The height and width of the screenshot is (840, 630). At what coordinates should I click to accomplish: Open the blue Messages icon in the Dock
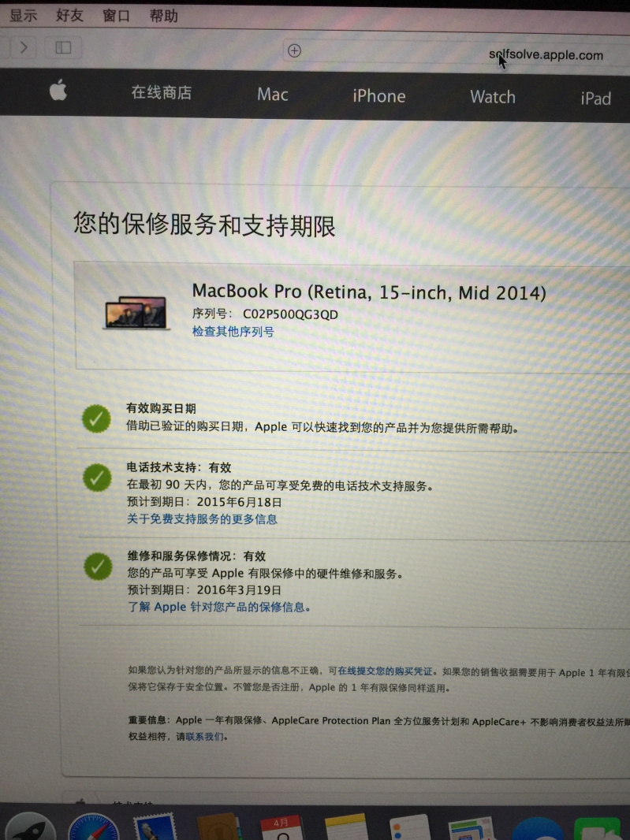[x=538, y=828]
